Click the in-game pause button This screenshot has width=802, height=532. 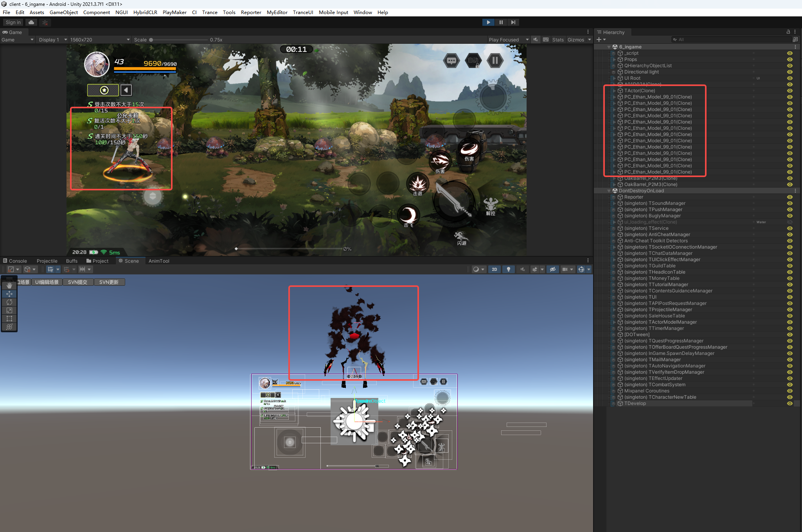click(495, 61)
